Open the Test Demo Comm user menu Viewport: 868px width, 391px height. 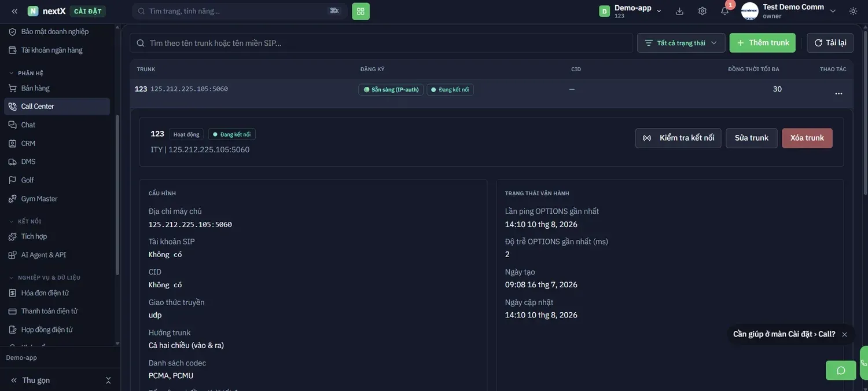789,11
